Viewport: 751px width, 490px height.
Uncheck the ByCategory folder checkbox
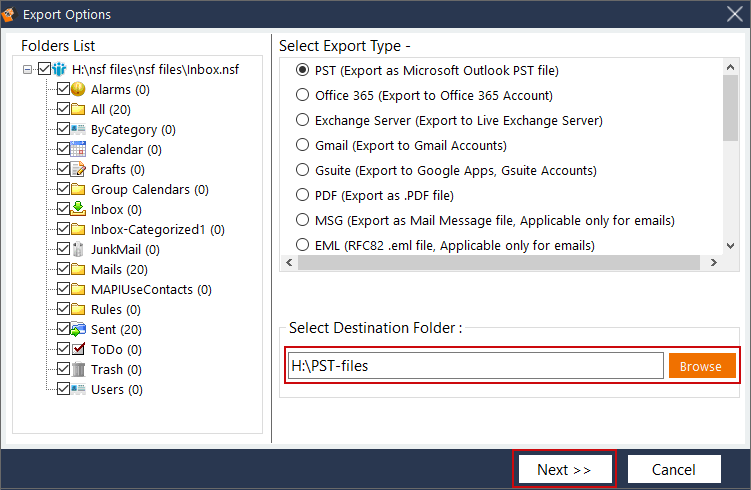pos(63,130)
